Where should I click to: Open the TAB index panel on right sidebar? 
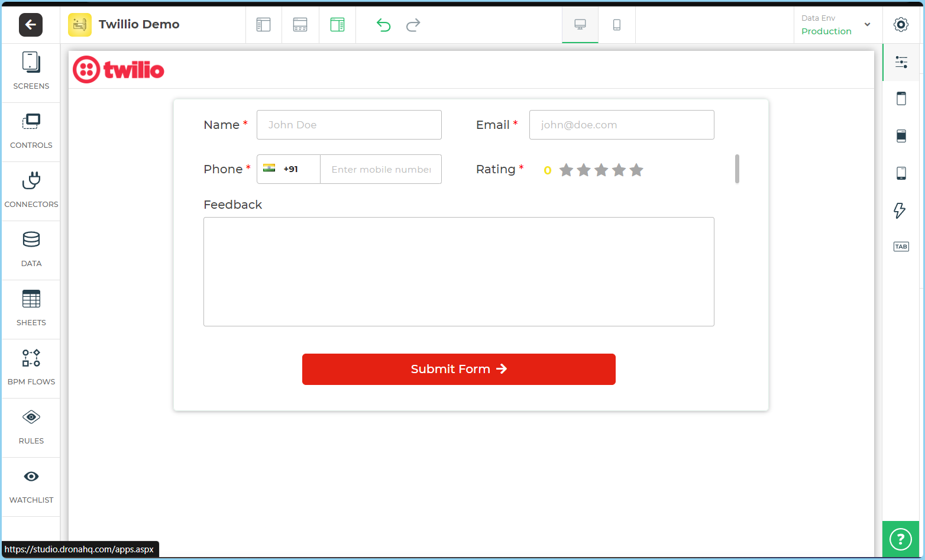[901, 247]
